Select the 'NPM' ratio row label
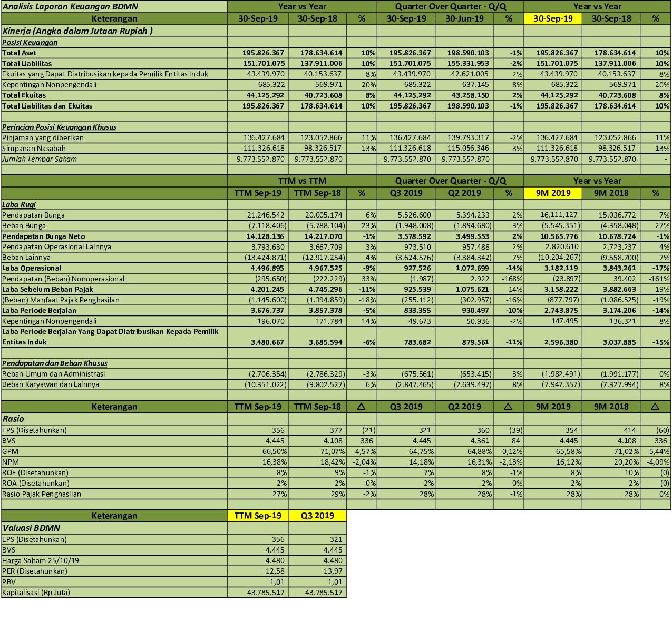The height and width of the screenshot is (641, 672). click(10, 462)
